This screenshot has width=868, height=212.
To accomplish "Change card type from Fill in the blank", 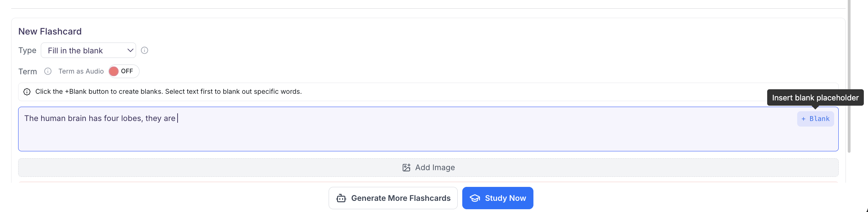I will click(x=88, y=50).
